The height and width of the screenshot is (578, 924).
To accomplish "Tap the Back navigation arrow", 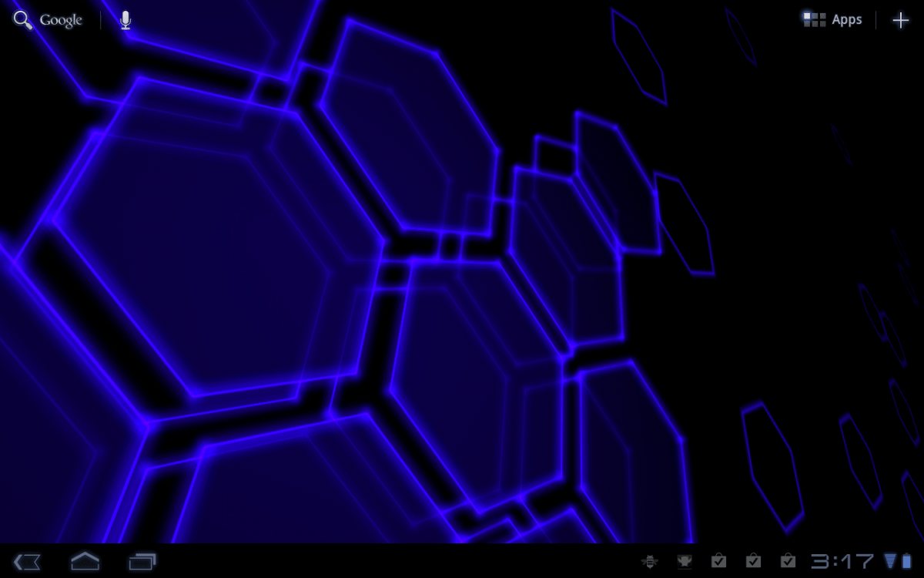I will click(x=25, y=561).
